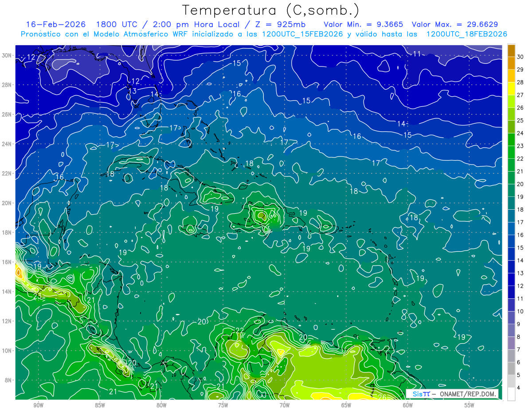The height and width of the screenshot is (411, 532).
Task: Click the "22N" latitude axis label
Action: (7, 173)
